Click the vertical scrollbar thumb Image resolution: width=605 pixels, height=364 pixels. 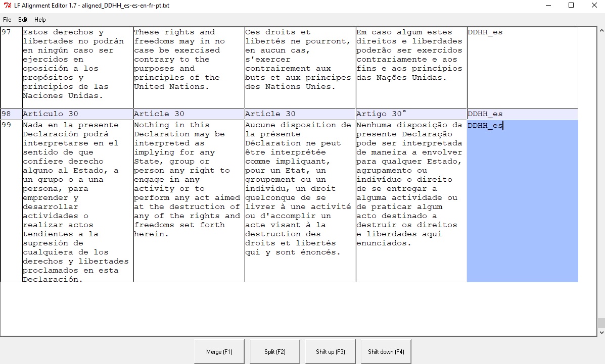tap(601, 323)
